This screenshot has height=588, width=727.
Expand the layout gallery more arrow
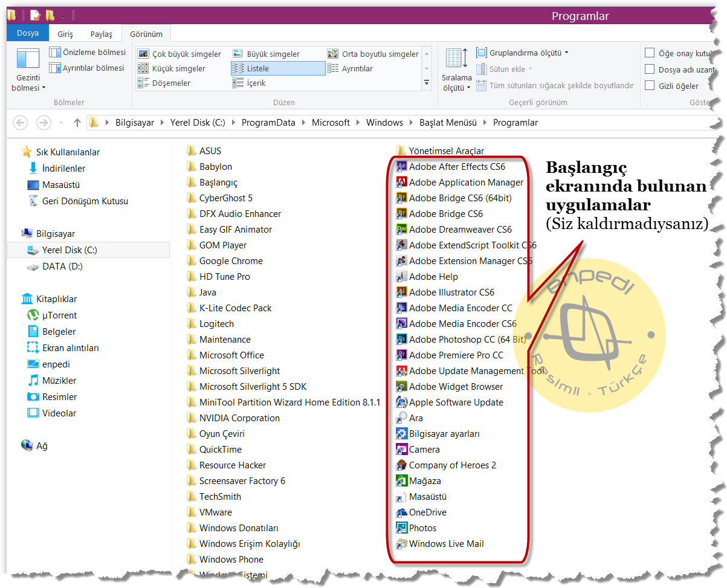pyautogui.click(x=427, y=83)
